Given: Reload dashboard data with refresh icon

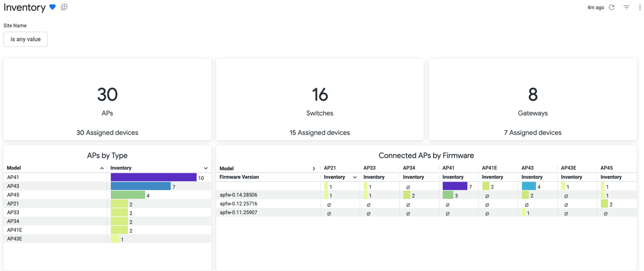Looking at the screenshot, I should click(x=612, y=8).
